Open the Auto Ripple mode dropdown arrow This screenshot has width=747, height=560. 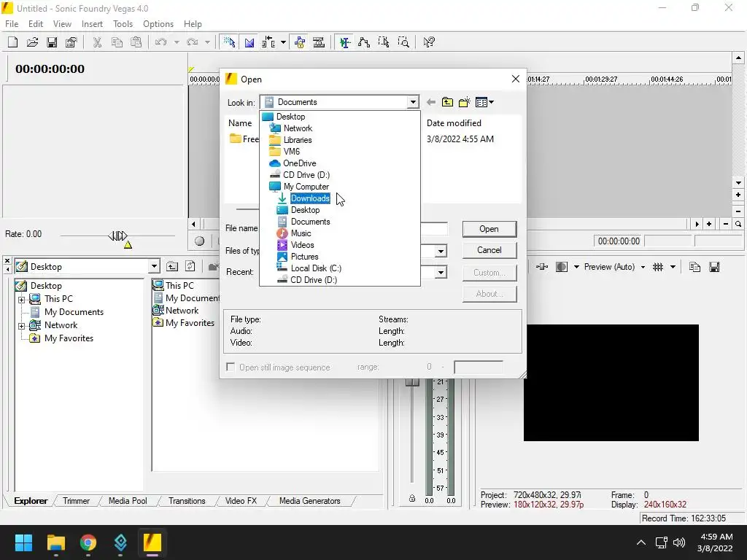[283, 42]
